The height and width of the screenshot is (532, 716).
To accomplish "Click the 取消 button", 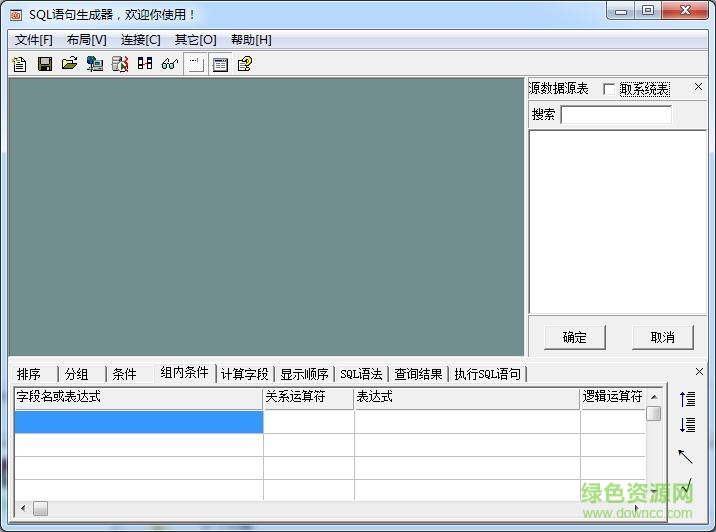I will pos(663,337).
